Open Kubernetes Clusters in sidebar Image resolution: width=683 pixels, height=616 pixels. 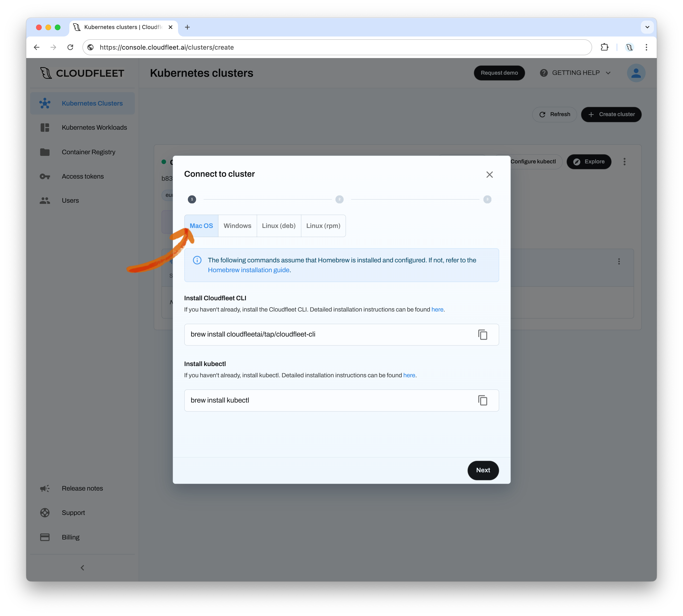82,103
